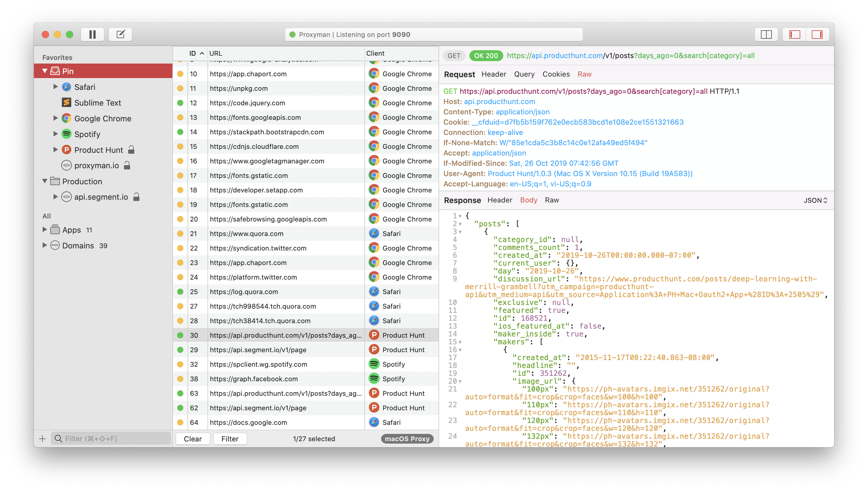Click the left sidebar toggle icon
Image resolution: width=868 pixels, height=492 pixels.
[x=793, y=34]
